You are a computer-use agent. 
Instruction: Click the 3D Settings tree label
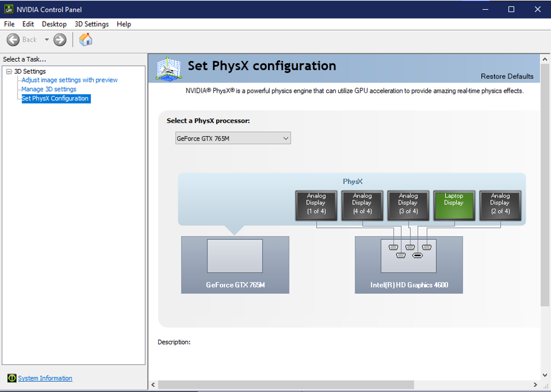(30, 71)
